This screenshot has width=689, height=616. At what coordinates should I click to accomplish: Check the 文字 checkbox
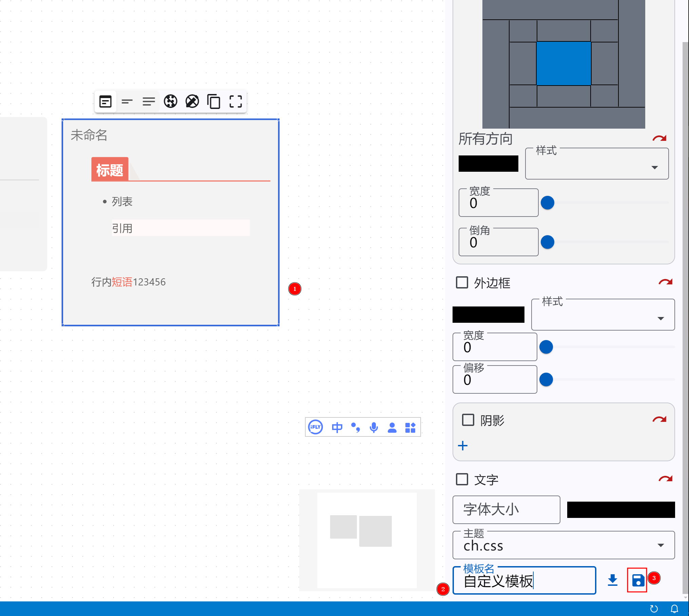point(462,479)
